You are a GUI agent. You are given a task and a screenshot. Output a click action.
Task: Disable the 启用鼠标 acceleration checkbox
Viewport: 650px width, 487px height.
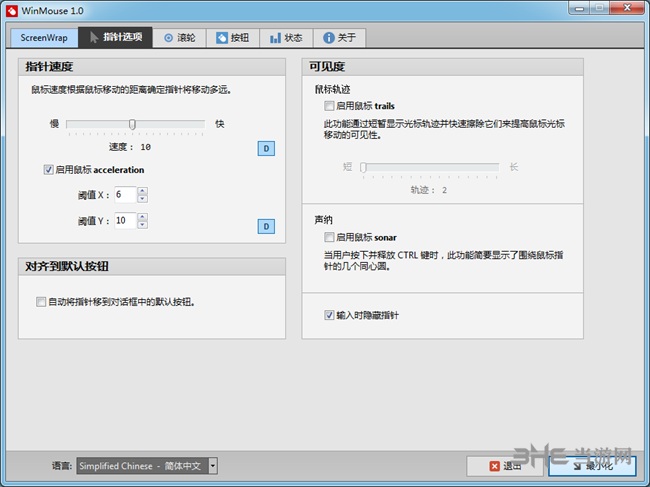click(x=49, y=170)
